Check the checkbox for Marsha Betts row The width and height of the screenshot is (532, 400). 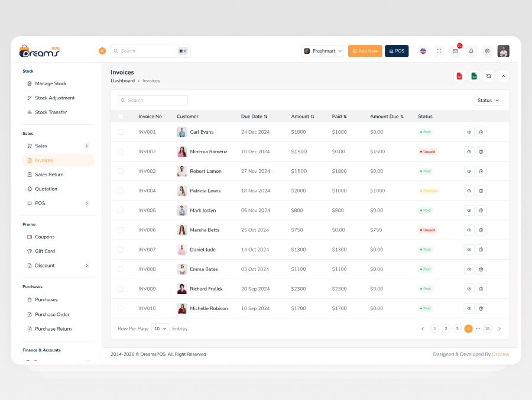coord(121,230)
